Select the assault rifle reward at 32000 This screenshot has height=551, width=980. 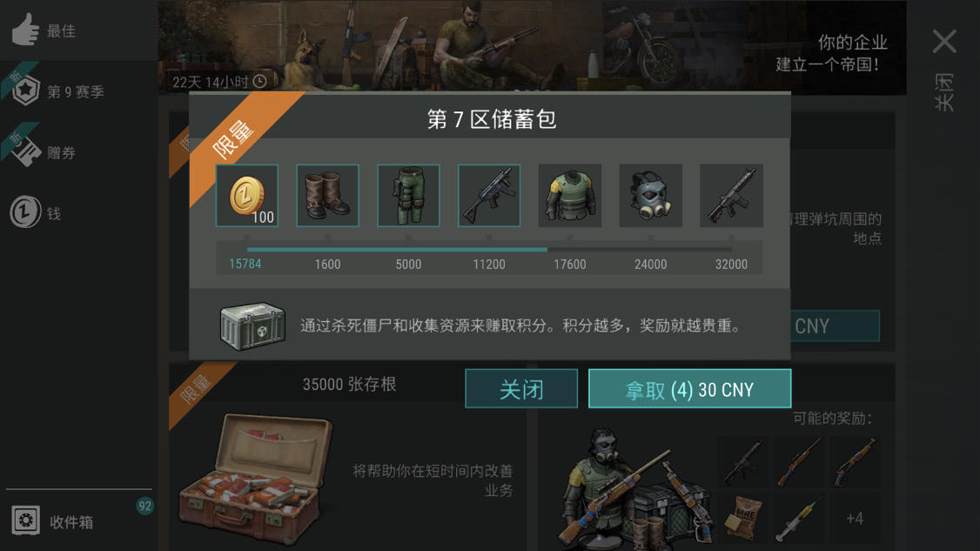coord(731,195)
